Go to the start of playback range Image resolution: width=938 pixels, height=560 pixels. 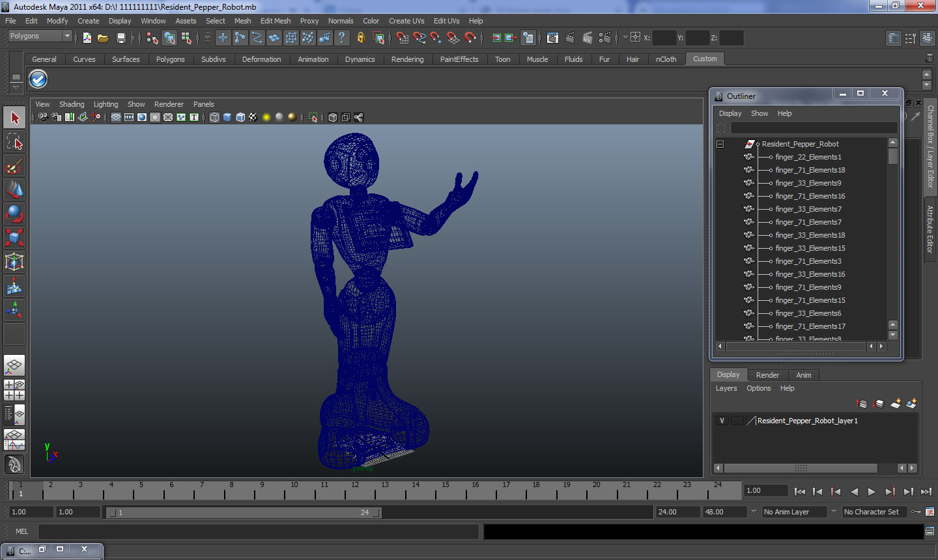[x=800, y=492]
